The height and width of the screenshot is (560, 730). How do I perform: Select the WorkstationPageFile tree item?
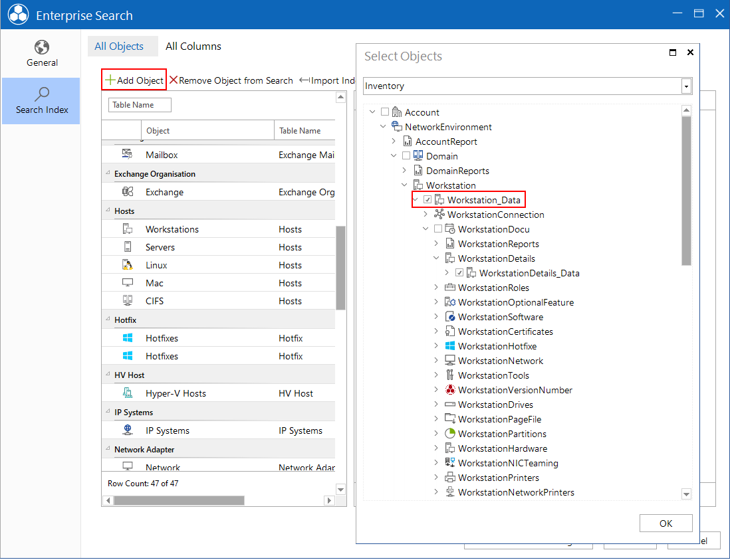499,419
